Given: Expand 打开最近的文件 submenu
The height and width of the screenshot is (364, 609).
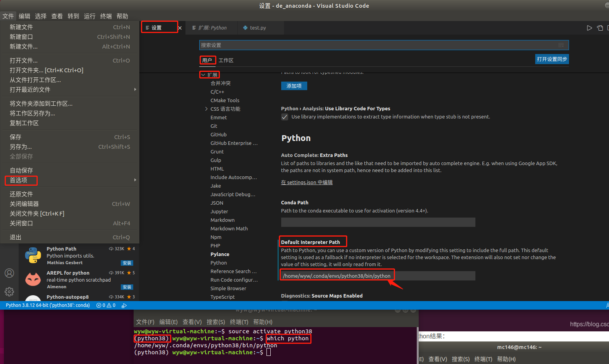Looking at the screenshot, I should pyautogui.click(x=70, y=90).
